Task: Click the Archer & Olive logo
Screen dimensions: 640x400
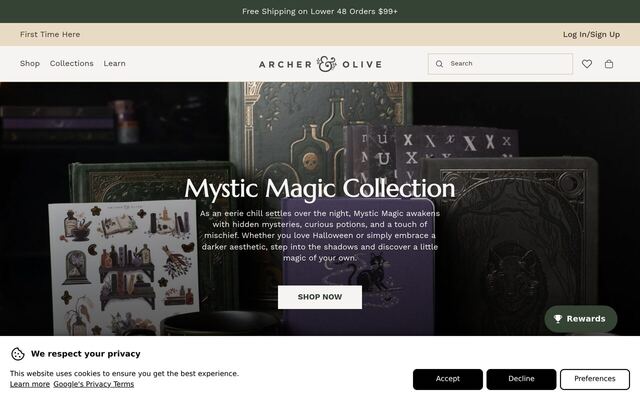Action: pyautogui.click(x=320, y=64)
